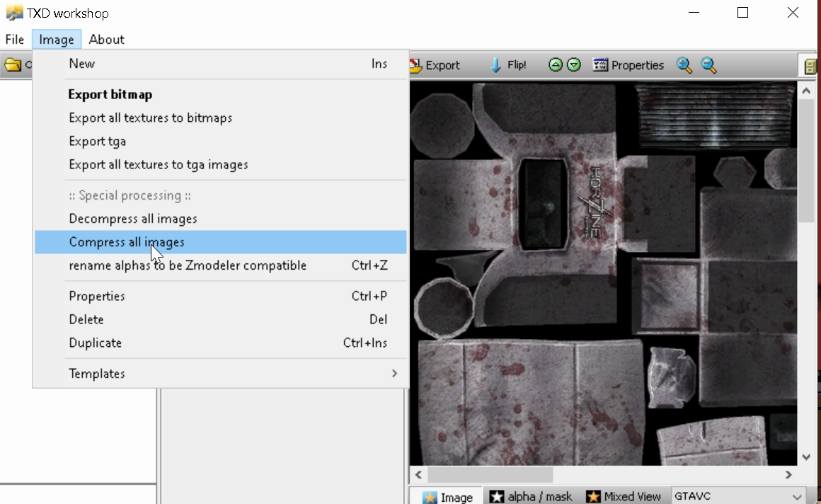
Task: Click the green move-down arrow icon
Action: [x=574, y=65]
